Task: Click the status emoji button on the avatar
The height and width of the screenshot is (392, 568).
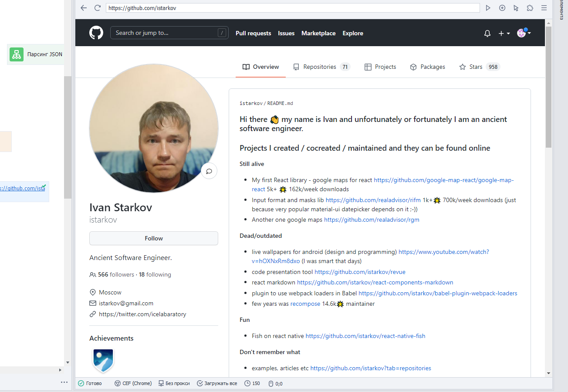Action: click(x=209, y=171)
